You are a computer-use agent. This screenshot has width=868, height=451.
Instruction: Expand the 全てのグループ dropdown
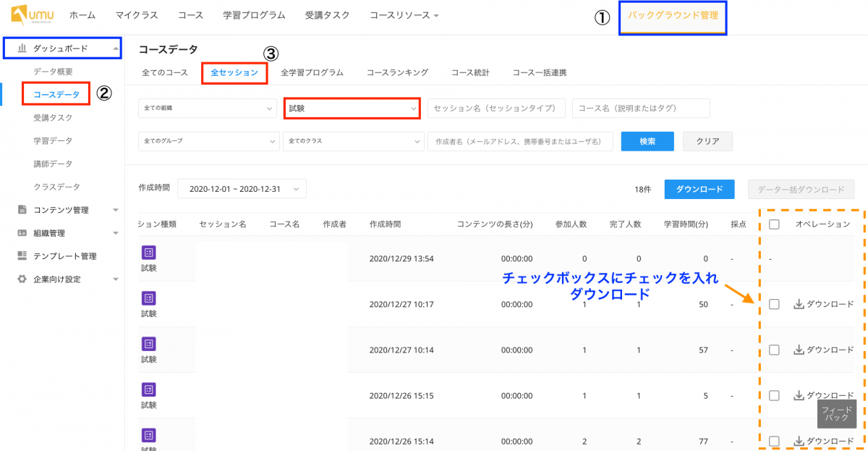(208, 141)
